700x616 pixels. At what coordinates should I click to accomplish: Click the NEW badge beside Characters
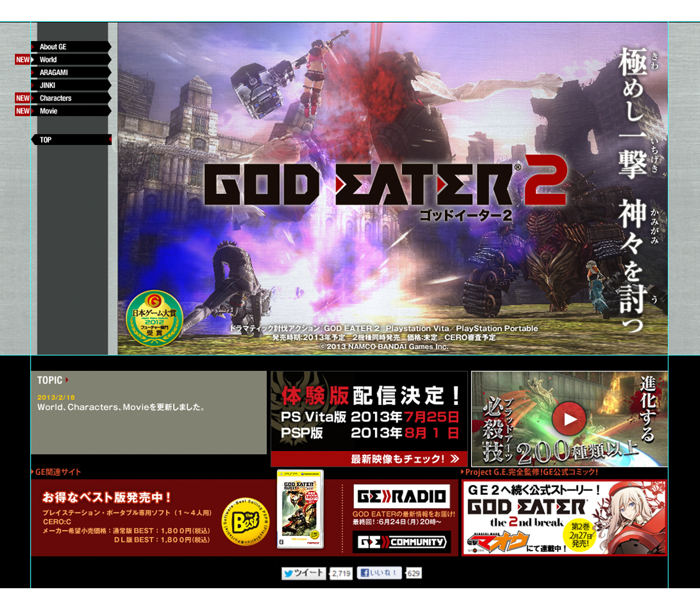[x=23, y=98]
